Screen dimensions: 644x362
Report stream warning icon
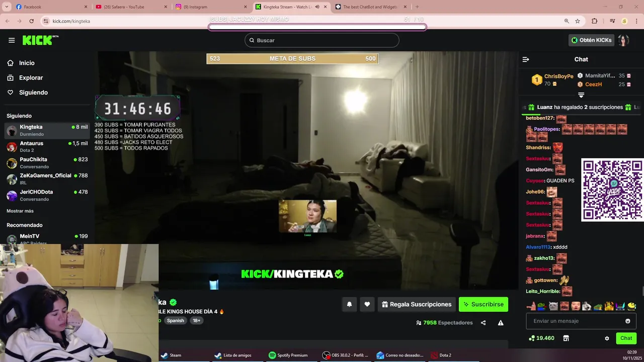pyautogui.click(x=501, y=323)
